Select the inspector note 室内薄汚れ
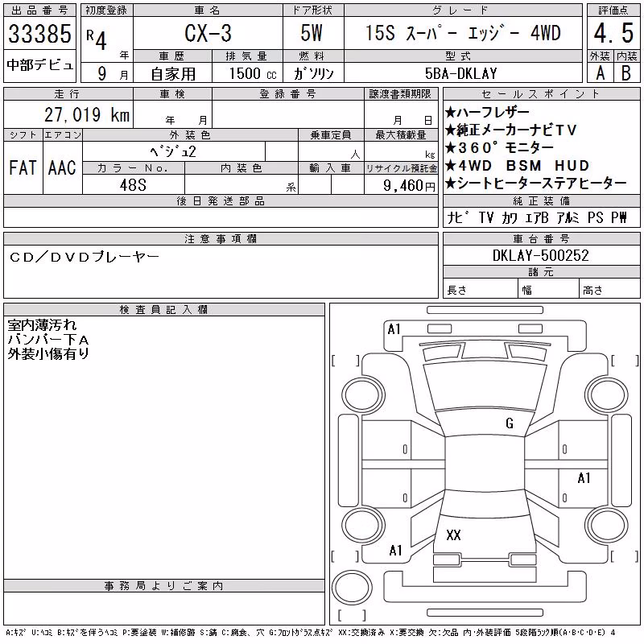 [42, 325]
